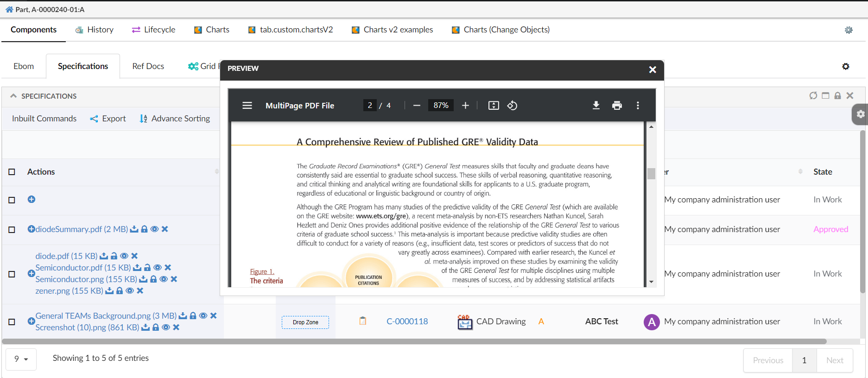The image size is (868, 378).
Task: Click the Export button
Action: [x=108, y=119]
